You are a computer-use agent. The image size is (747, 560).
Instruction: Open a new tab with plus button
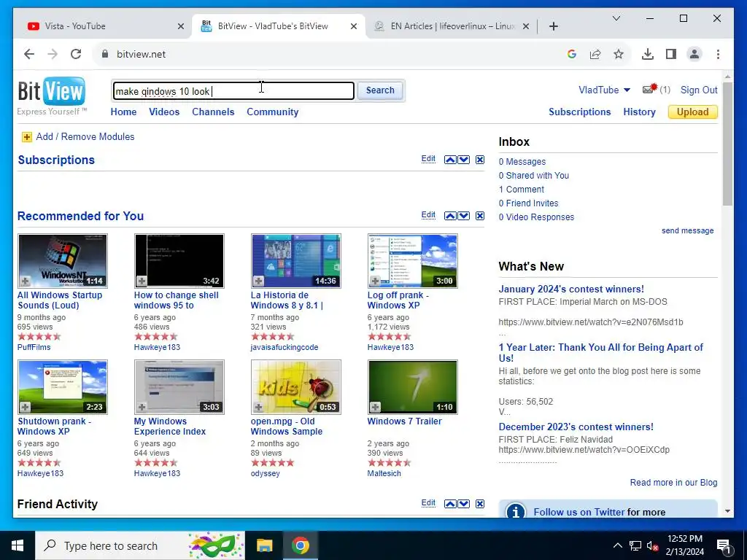pyautogui.click(x=553, y=26)
